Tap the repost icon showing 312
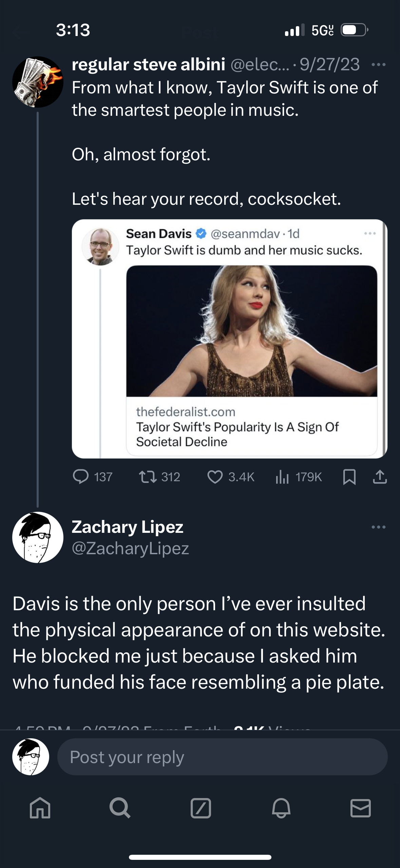Image resolution: width=400 pixels, height=868 pixels. pyautogui.click(x=148, y=476)
